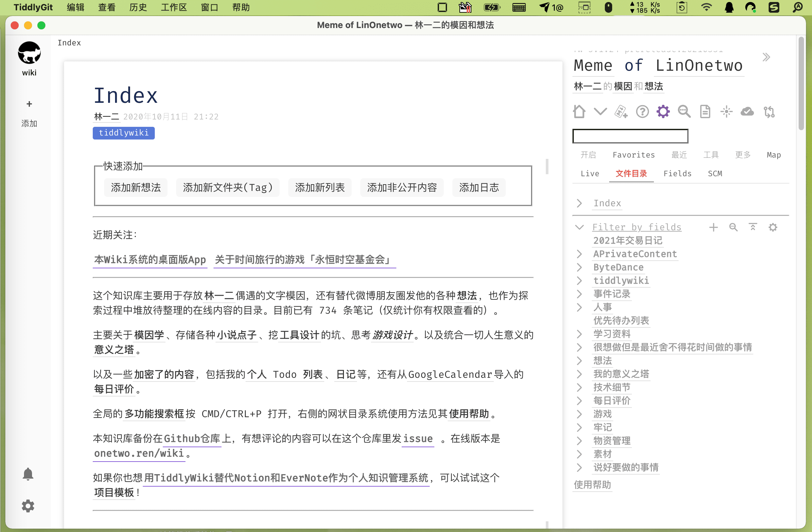Open the help question-mark icon

pos(643,111)
